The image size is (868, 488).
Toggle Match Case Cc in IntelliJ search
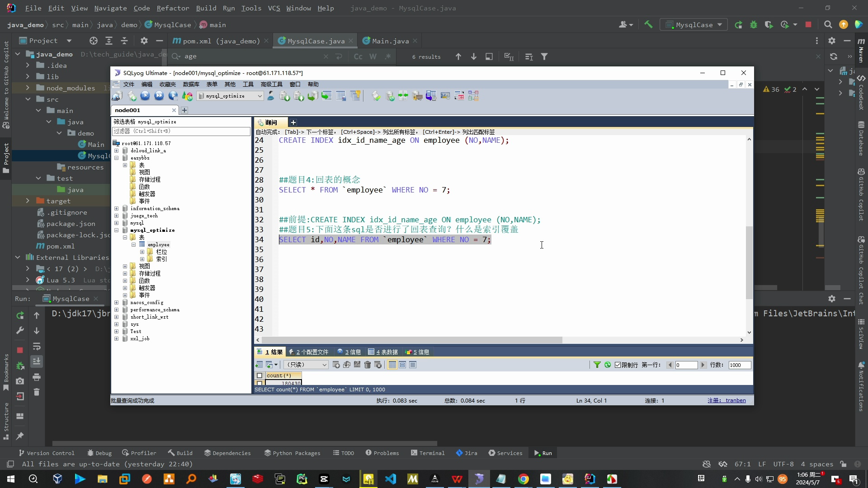click(x=358, y=56)
